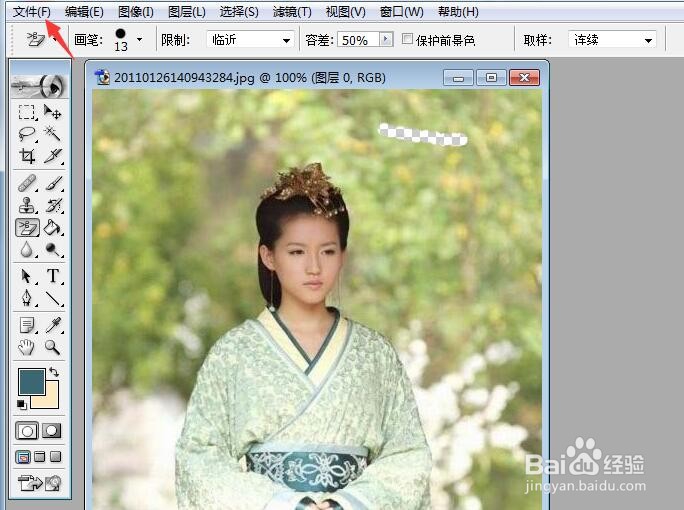Select the Pen tool
The width and height of the screenshot is (684, 510).
click(27, 298)
